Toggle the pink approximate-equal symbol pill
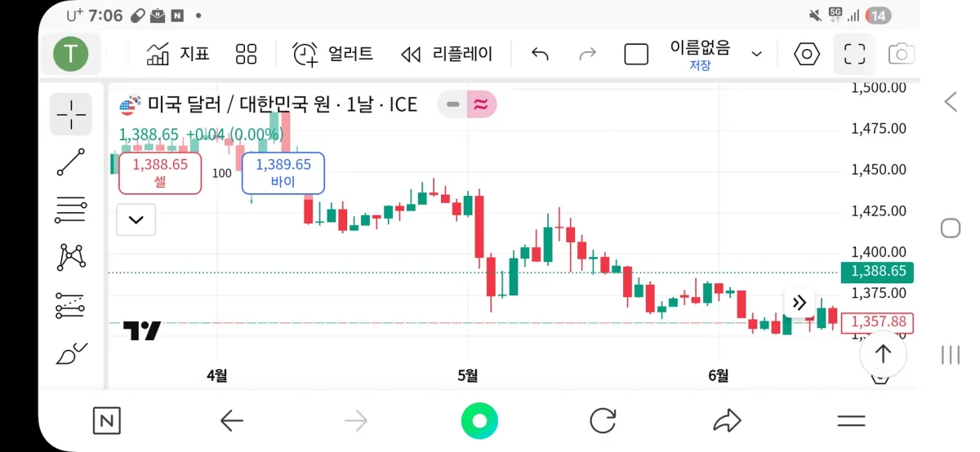Screen dimensions: 980x452 pos(482,104)
